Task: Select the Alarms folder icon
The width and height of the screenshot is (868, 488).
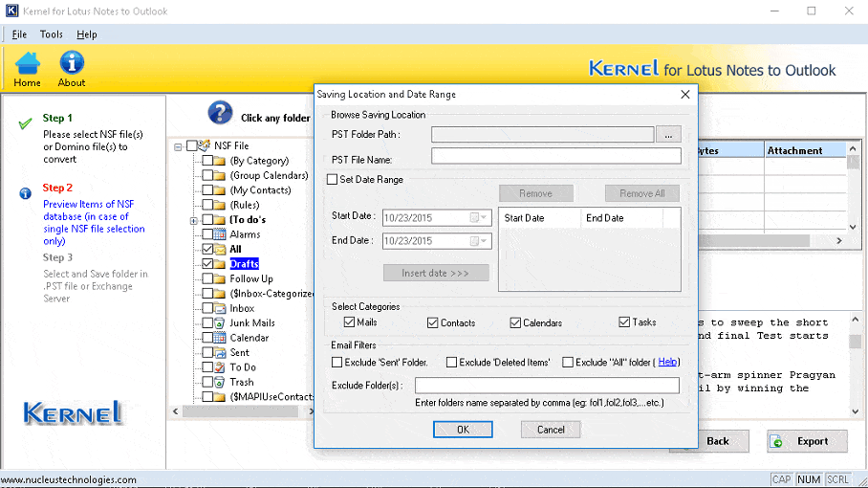Action: pyautogui.click(x=220, y=234)
